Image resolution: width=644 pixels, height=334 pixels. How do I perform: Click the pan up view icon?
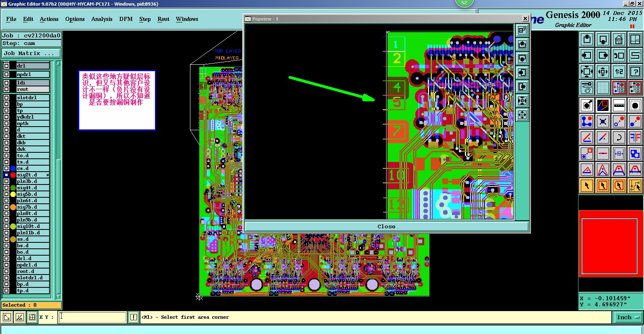coord(587,39)
